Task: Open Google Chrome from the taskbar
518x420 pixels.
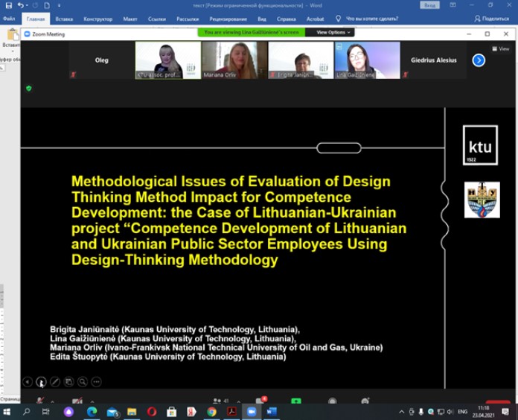Action: [211, 412]
